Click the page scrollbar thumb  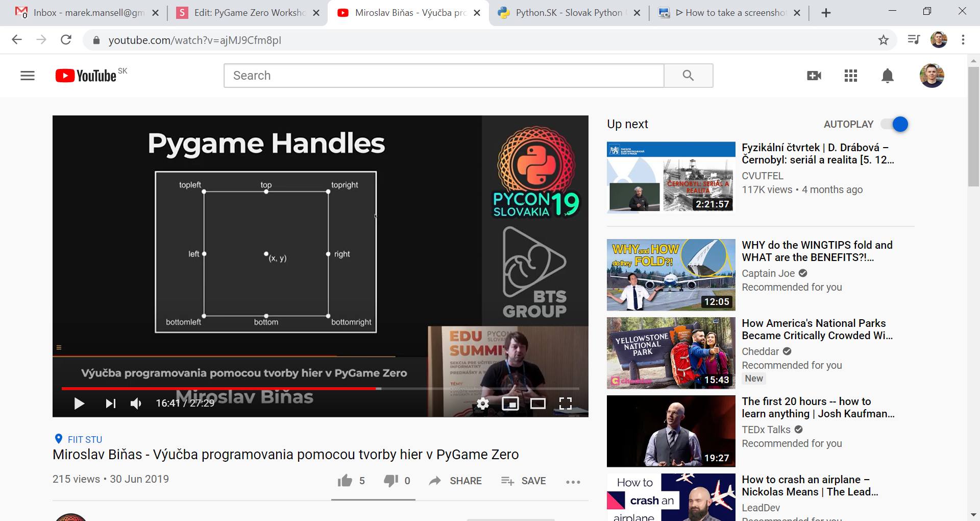click(973, 126)
